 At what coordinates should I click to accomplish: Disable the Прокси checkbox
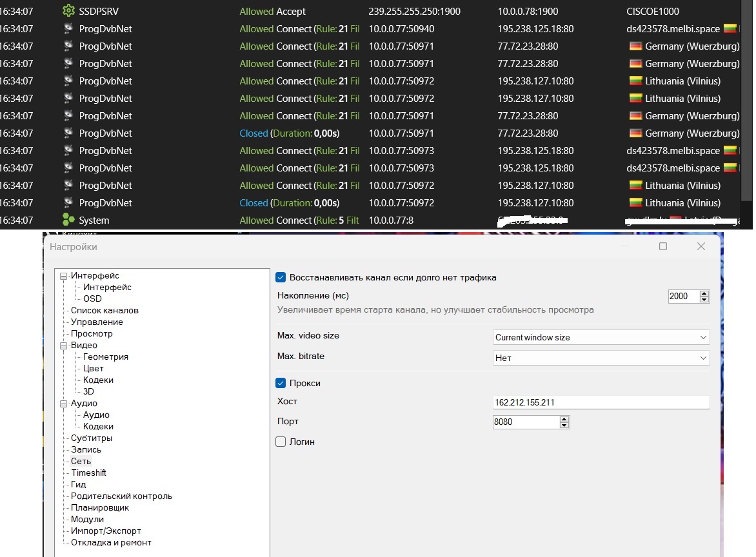(281, 383)
